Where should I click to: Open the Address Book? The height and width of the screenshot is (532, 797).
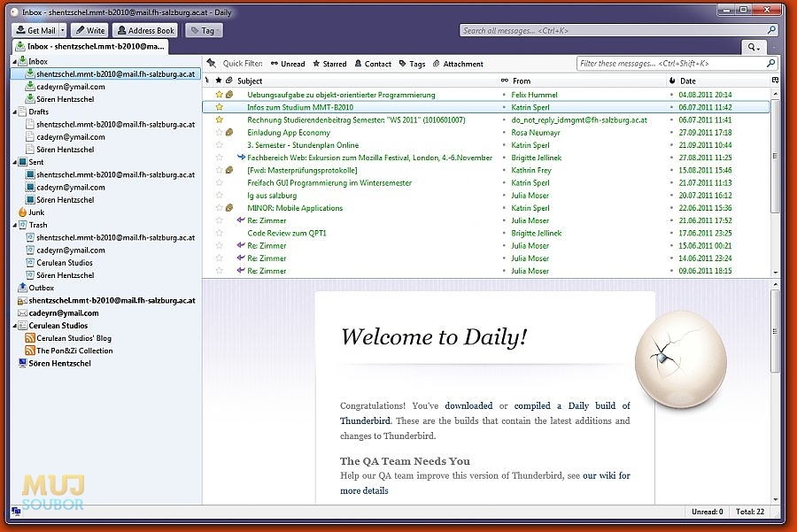[x=145, y=30]
